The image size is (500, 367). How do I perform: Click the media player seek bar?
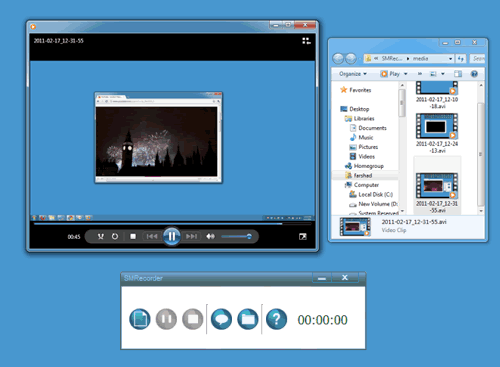pos(172,224)
